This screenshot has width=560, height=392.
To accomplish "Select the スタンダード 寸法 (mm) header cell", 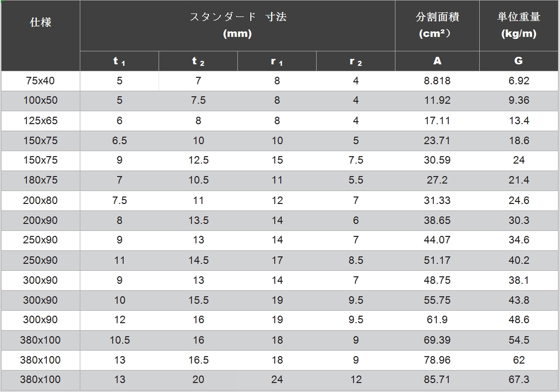I will tap(237, 25).
